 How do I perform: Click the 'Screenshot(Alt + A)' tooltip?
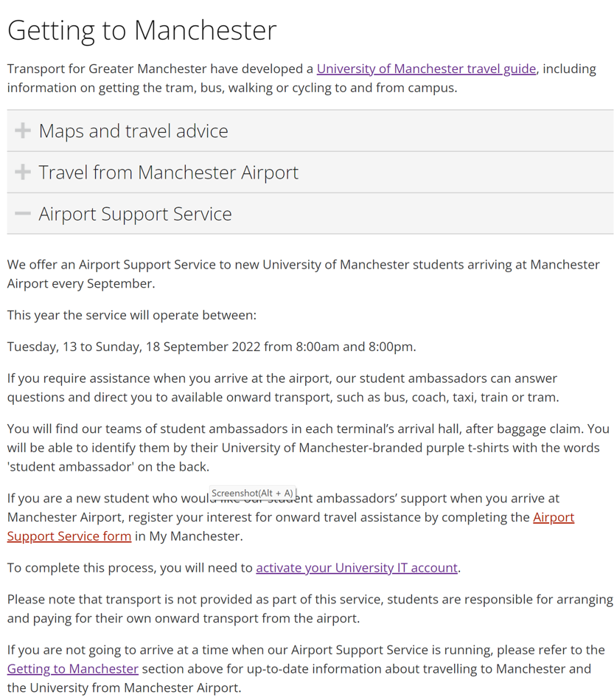coord(252,493)
